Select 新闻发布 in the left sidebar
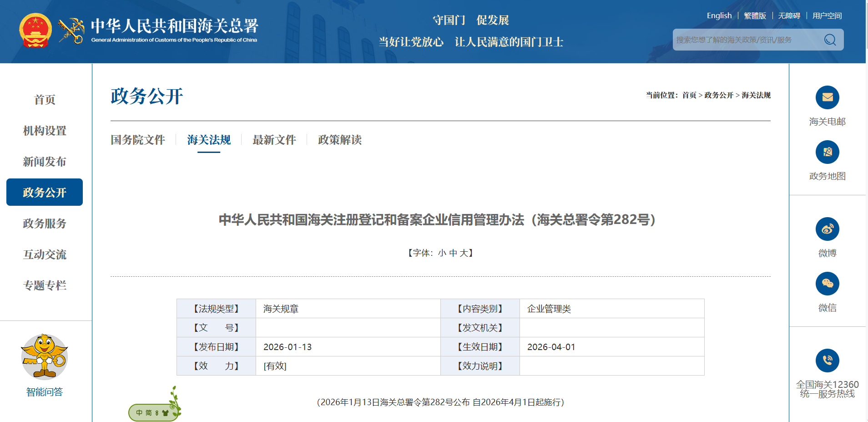 pyautogui.click(x=45, y=162)
